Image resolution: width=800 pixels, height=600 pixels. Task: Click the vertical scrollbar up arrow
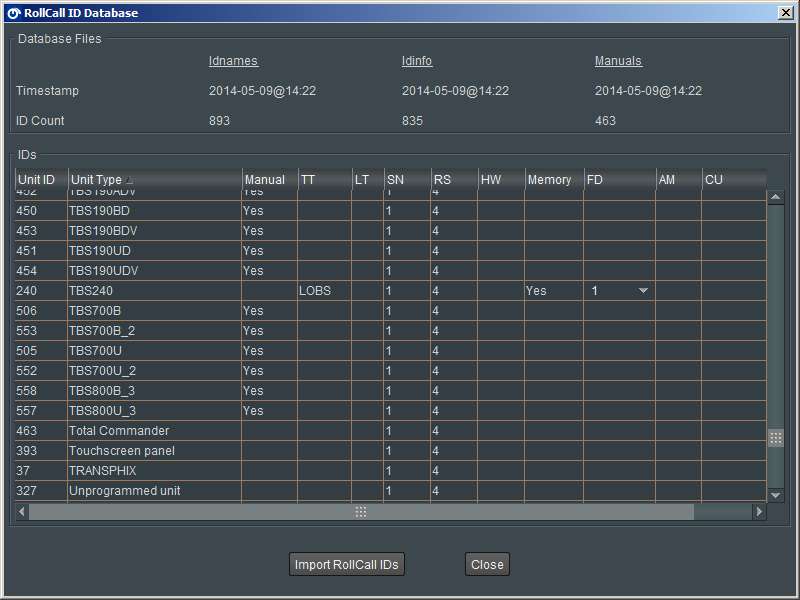[776, 197]
